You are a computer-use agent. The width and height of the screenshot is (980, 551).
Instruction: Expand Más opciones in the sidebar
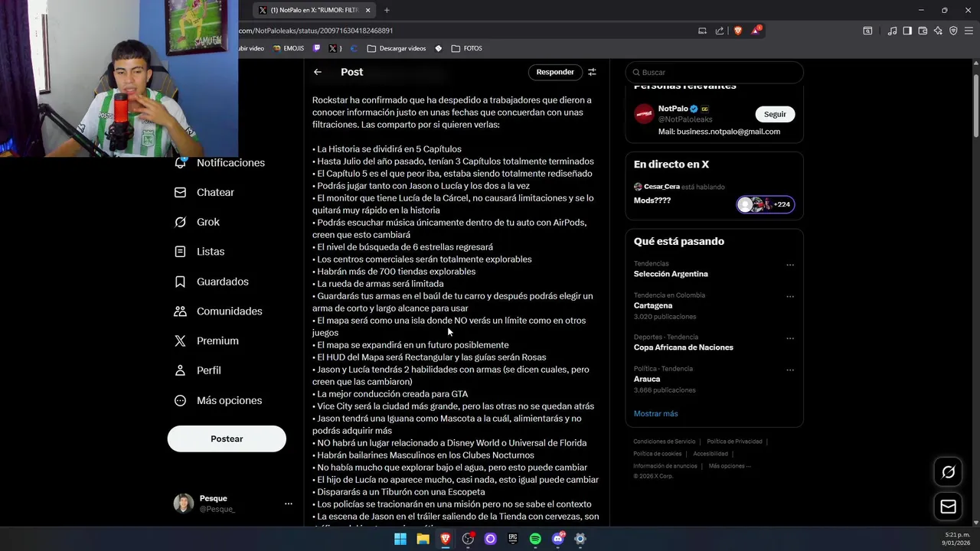point(219,400)
